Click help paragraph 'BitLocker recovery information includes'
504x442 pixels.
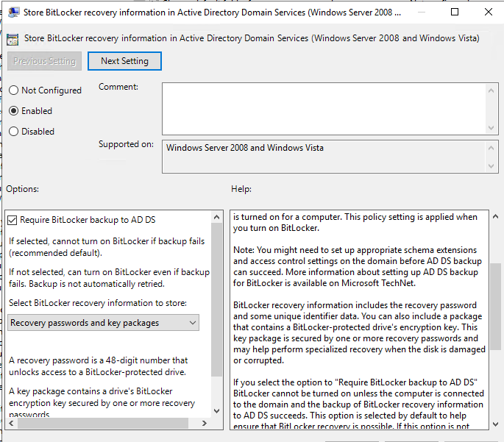(x=359, y=332)
